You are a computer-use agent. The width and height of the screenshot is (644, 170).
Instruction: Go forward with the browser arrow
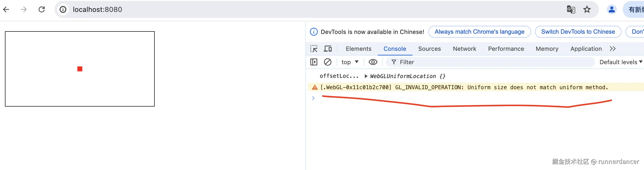(x=24, y=9)
